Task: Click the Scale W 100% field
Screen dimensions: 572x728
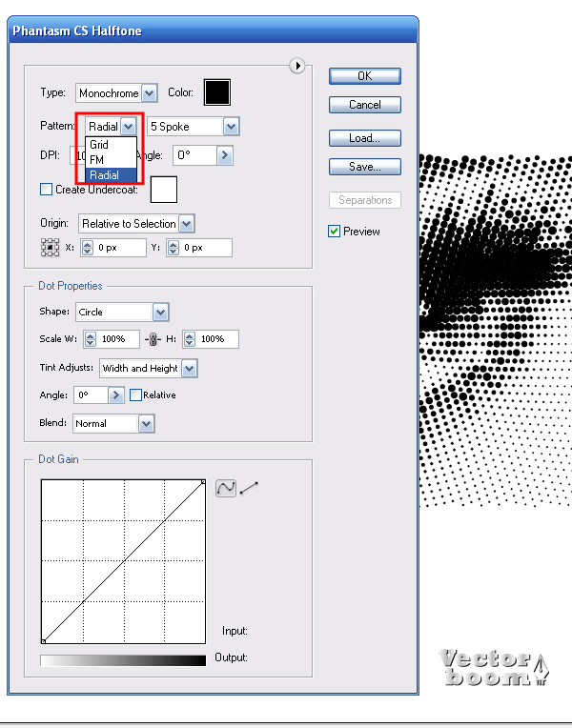Action: (x=117, y=339)
